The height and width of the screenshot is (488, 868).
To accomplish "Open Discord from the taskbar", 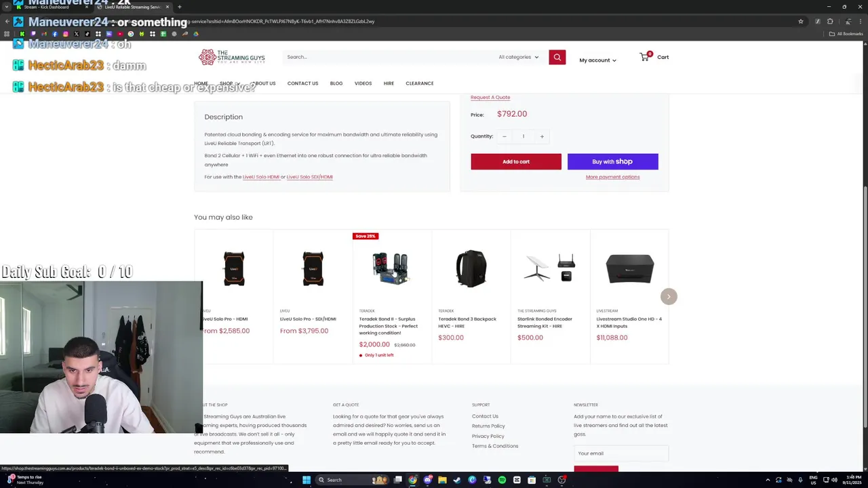I will [428, 480].
